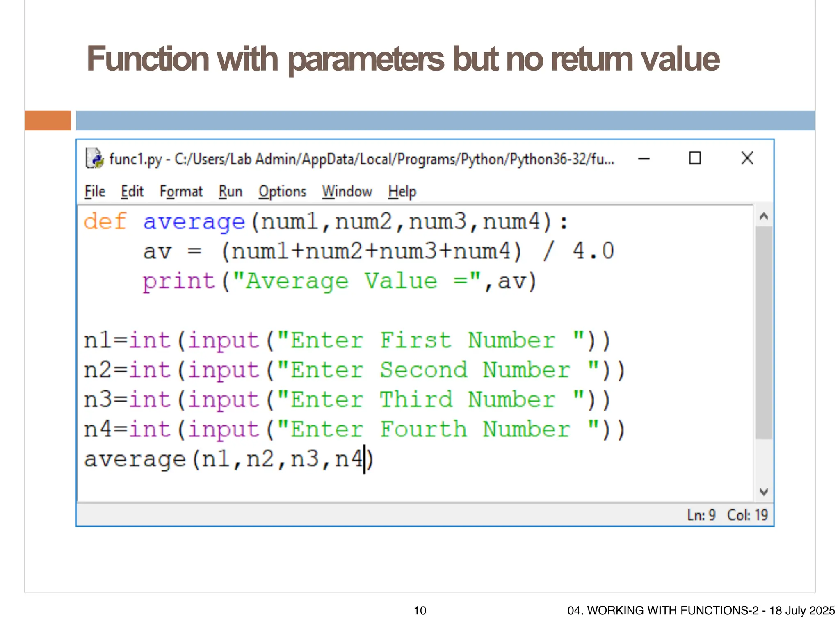Click the scrollbar down arrow
This screenshot has height=630, width=840.
[764, 491]
